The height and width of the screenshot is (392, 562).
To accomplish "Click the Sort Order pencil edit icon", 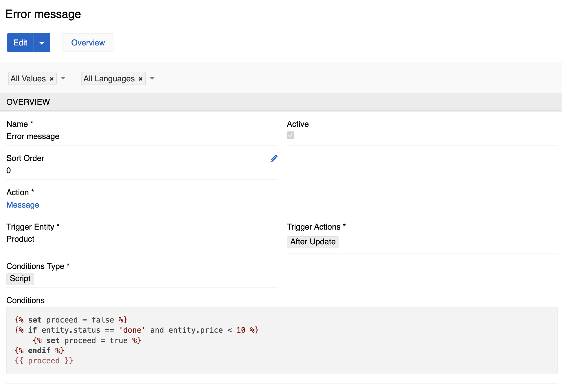I will [x=274, y=158].
